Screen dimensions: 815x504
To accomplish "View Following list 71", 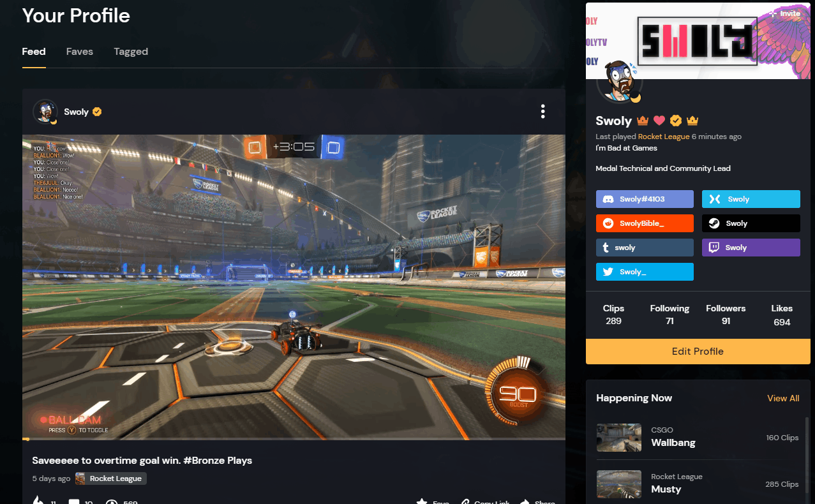I will point(669,315).
